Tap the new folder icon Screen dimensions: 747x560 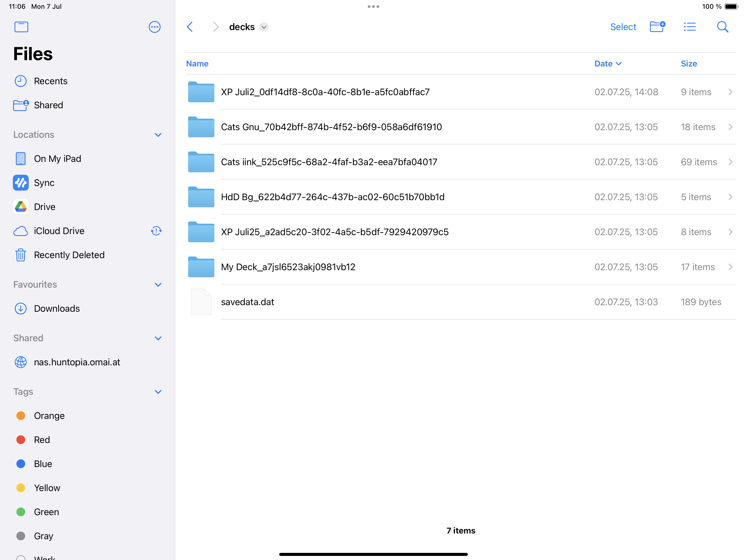click(x=657, y=27)
